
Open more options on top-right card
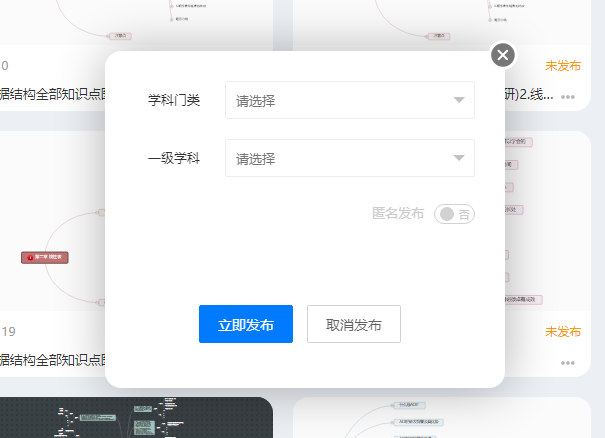pyautogui.click(x=568, y=97)
